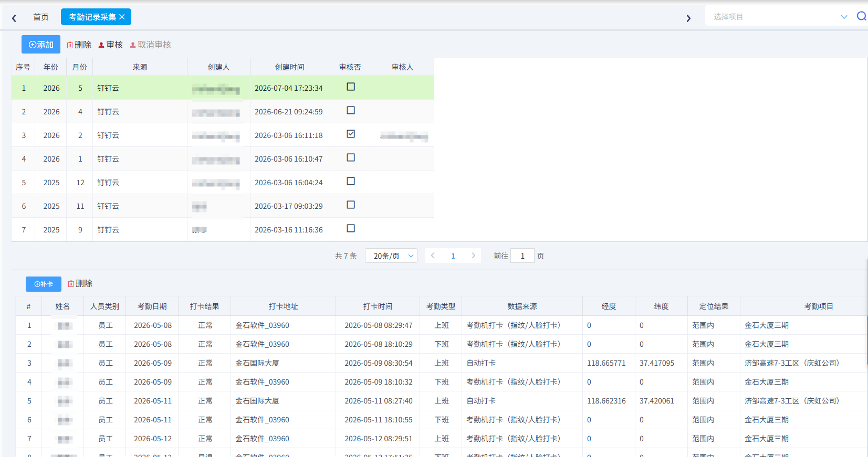Image resolution: width=868 pixels, height=457 pixels.
Task: Click the 创建时间 column header
Action: pyautogui.click(x=290, y=67)
